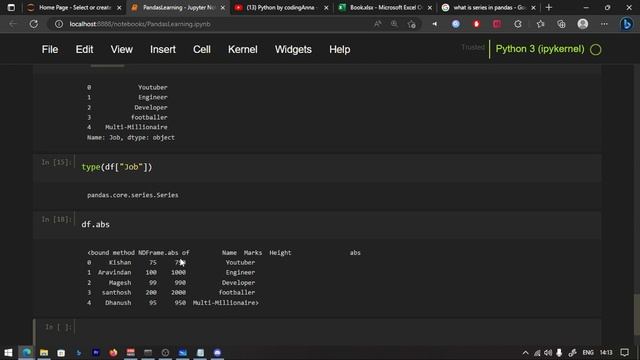The width and height of the screenshot is (640, 360).
Task: Open the Kernel menu
Action: pyautogui.click(x=243, y=49)
